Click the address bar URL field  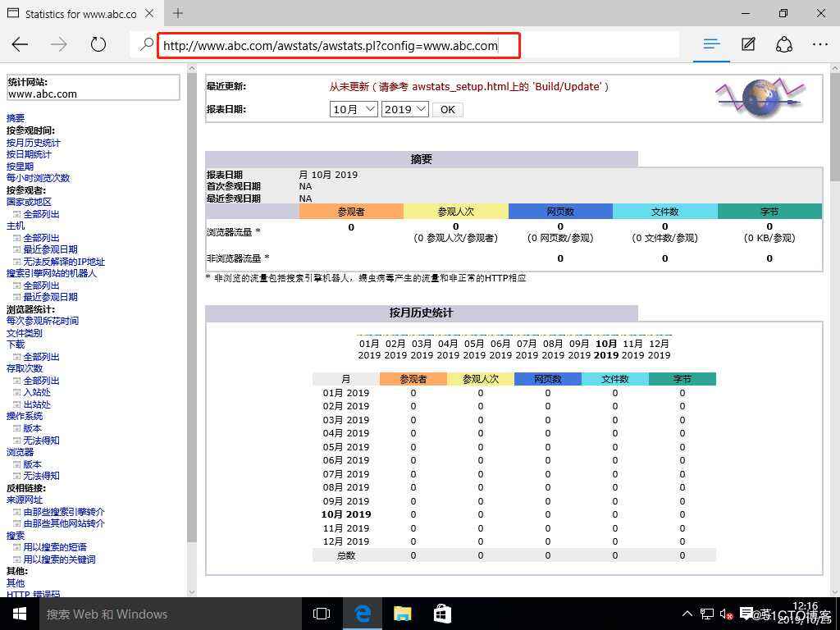tap(338, 45)
